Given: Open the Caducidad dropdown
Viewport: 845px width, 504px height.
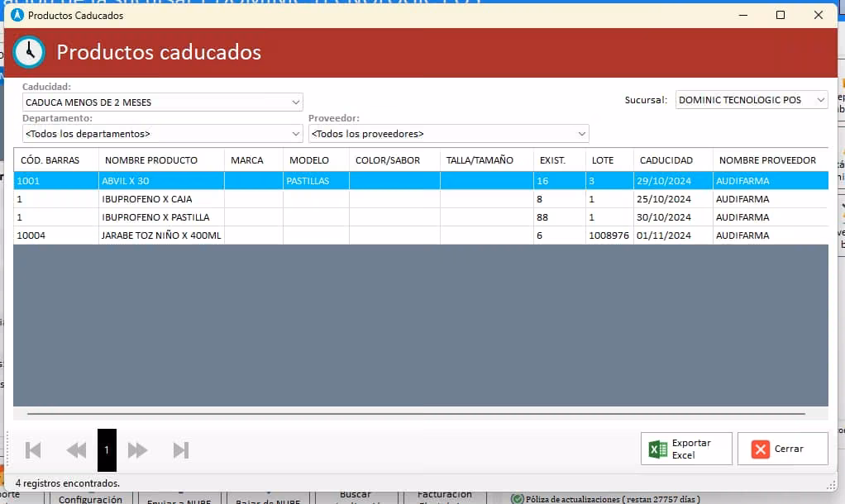Looking at the screenshot, I should [162, 102].
